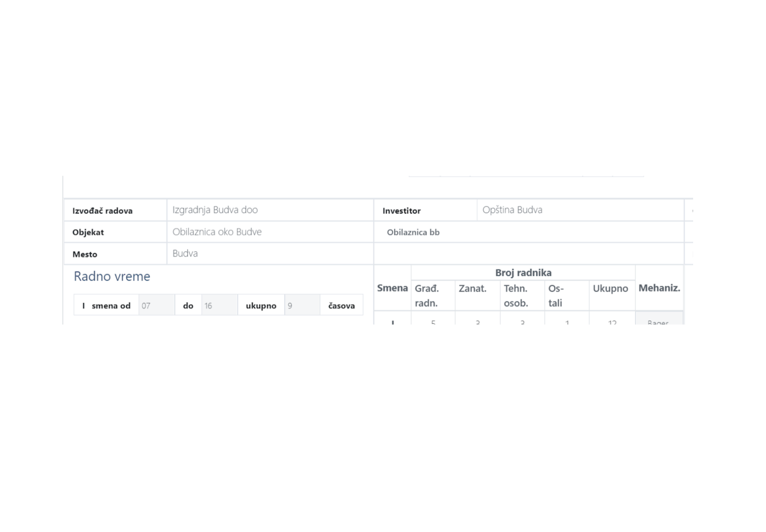This screenshot has width=766, height=532.
Task: Select the Smena column header
Action: point(393,288)
